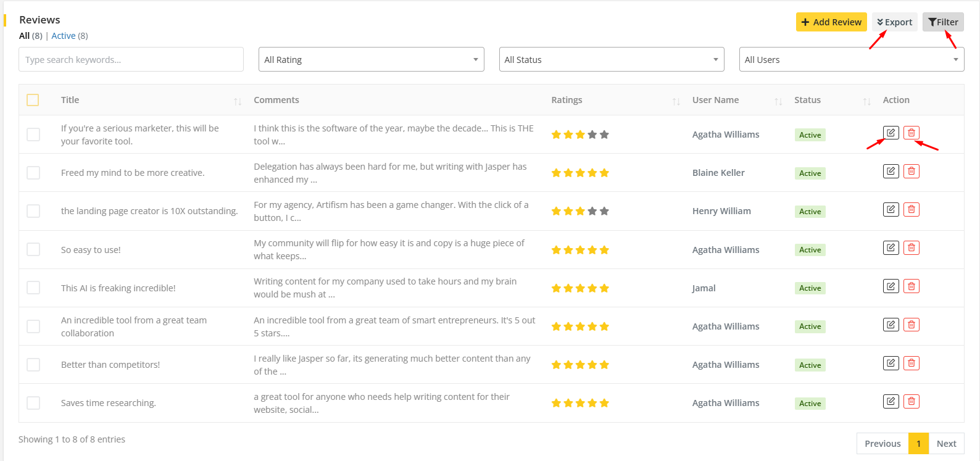This screenshot has width=980, height=461.
Task: Focus the search keywords field
Action: click(x=131, y=60)
